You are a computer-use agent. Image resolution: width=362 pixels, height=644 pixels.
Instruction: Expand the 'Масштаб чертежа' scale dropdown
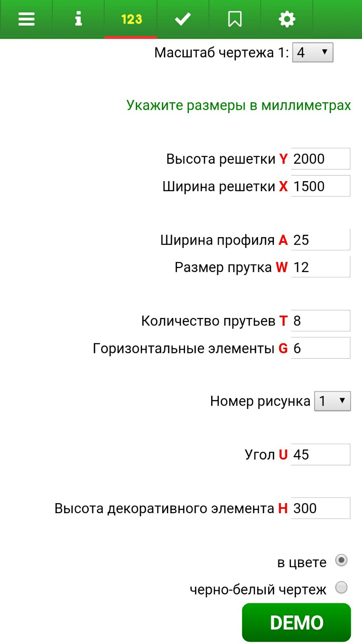313,52
